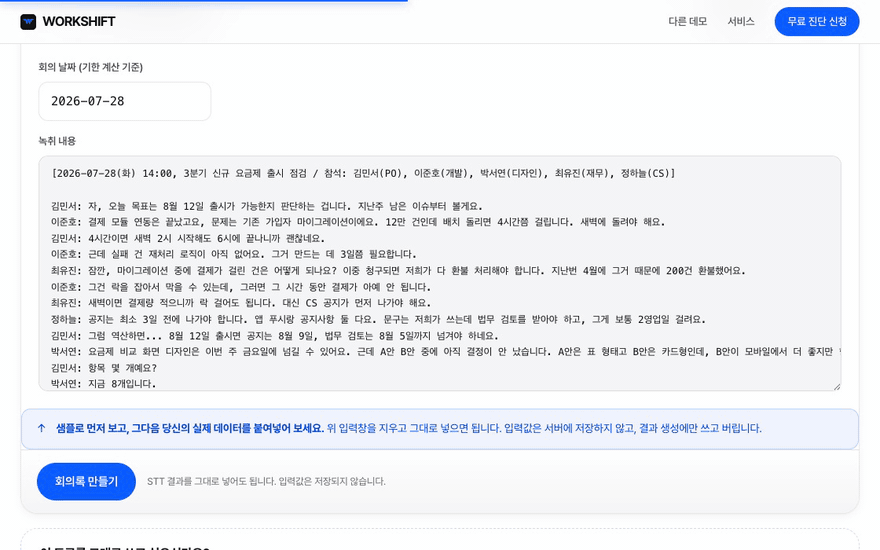This screenshot has width=880, height=550.
Task: Click the transcript header line starting [2026-07-28(화) 14:00
Action: (363, 173)
